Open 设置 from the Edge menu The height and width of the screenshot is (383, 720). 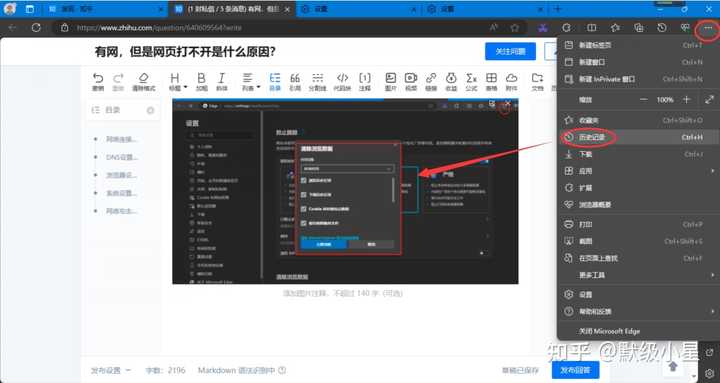coord(637,295)
